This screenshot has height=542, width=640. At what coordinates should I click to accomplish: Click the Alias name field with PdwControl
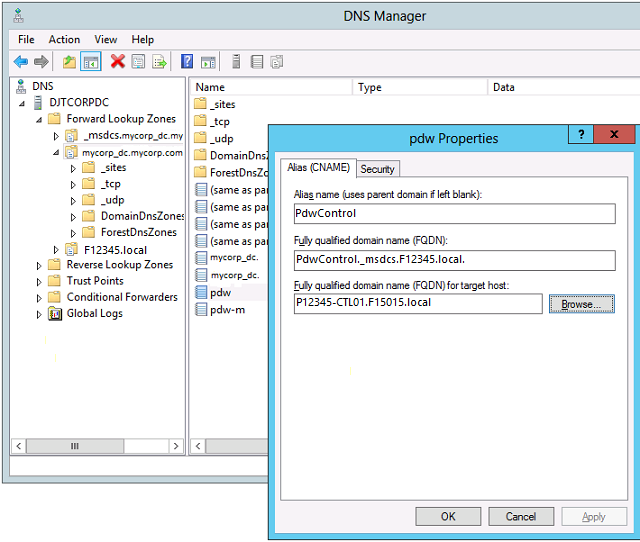point(454,213)
